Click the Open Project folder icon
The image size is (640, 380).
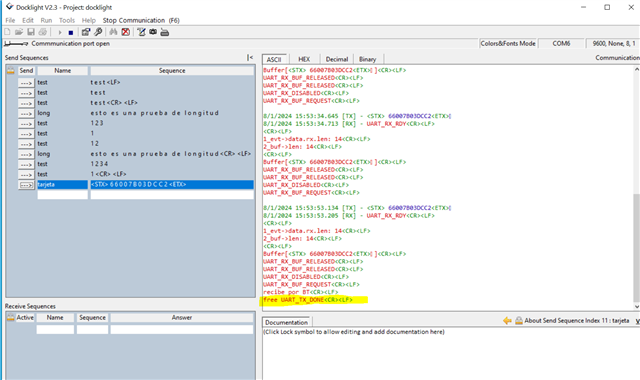tap(19, 32)
